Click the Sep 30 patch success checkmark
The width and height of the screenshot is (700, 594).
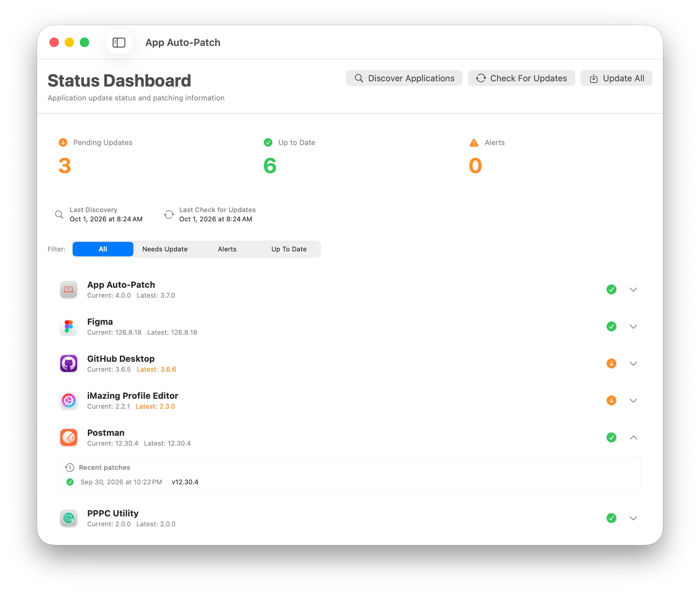pos(70,482)
